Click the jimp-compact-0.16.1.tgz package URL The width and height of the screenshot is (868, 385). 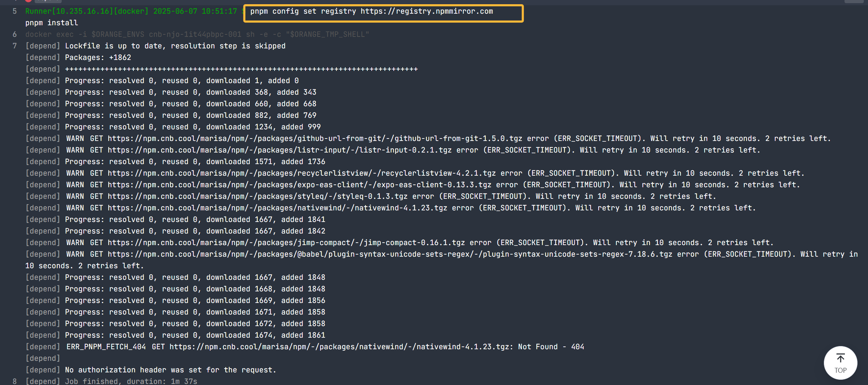point(286,243)
